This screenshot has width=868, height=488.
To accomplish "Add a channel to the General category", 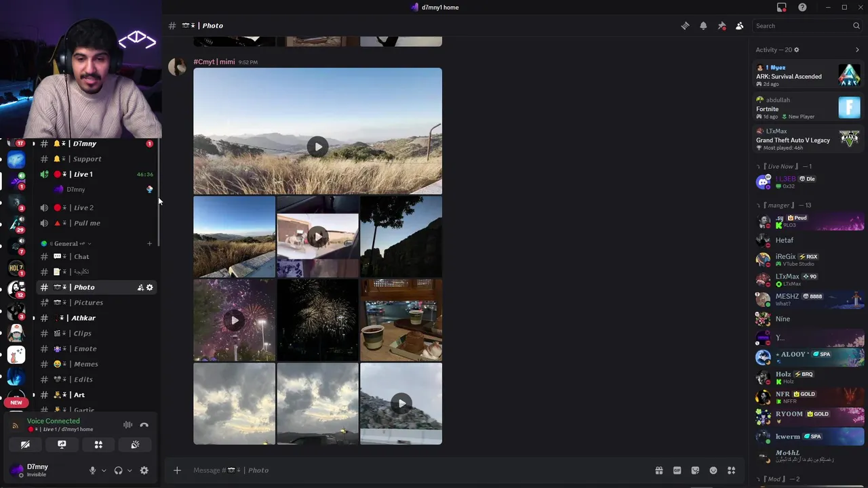I will point(149,243).
